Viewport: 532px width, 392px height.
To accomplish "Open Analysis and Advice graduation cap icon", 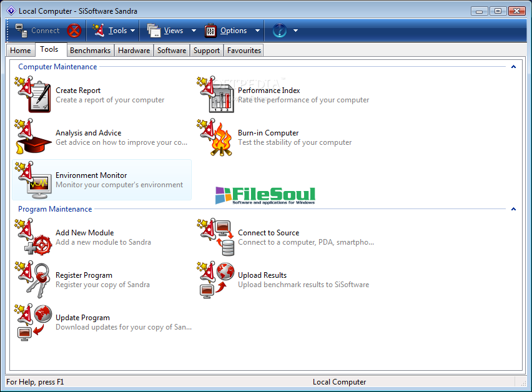I will pyautogui.click(x=32, y=137).
